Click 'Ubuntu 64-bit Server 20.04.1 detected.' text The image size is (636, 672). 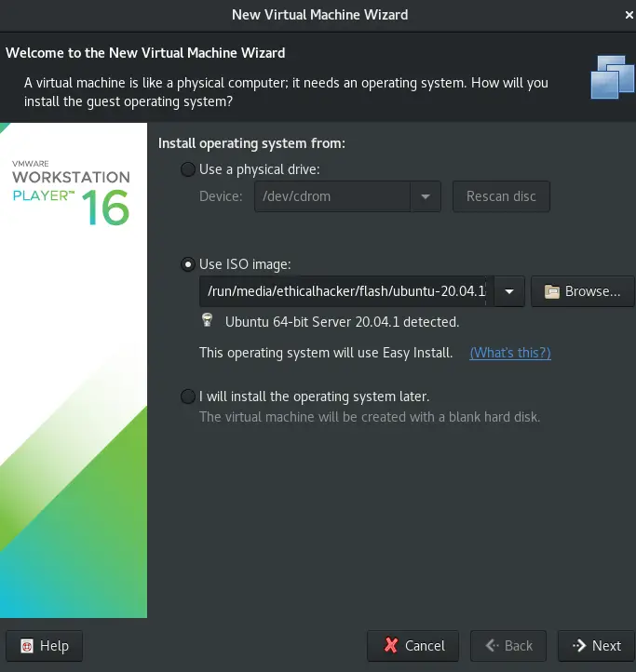[343, 322]
